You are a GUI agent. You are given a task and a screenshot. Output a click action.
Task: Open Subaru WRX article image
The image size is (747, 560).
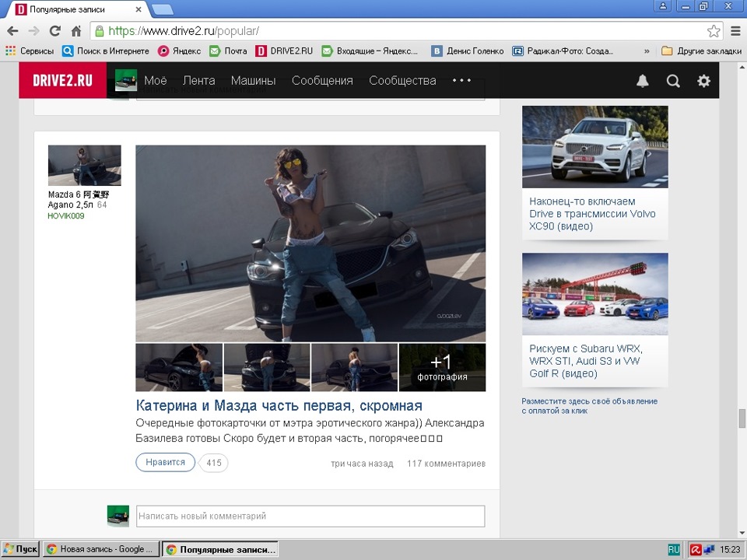pyautogui.click(x=595, y=294)
